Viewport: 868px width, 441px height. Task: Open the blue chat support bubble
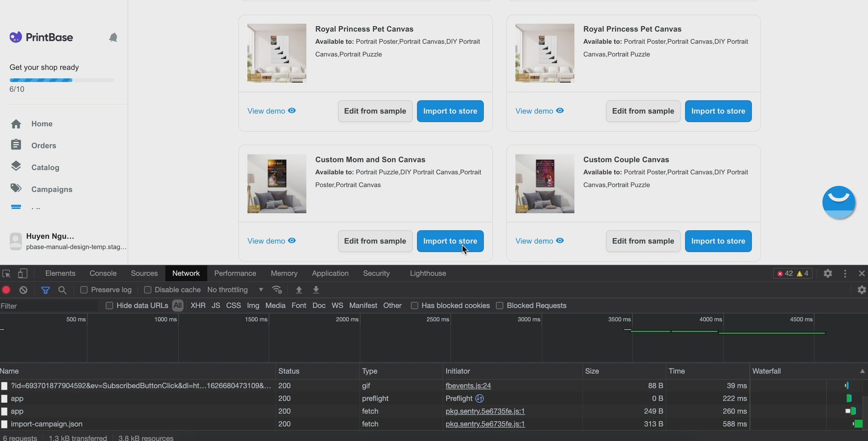tap(838, 202)
